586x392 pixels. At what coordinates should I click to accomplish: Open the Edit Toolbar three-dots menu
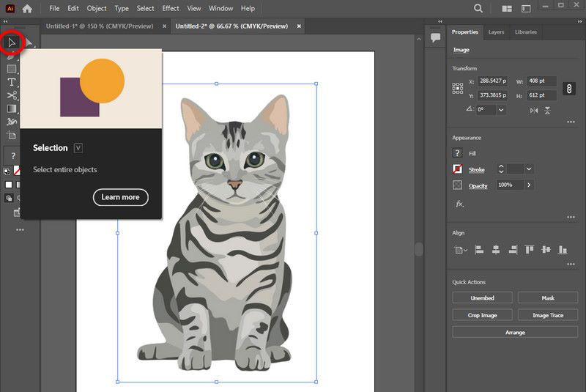click(x=20, y=230)
